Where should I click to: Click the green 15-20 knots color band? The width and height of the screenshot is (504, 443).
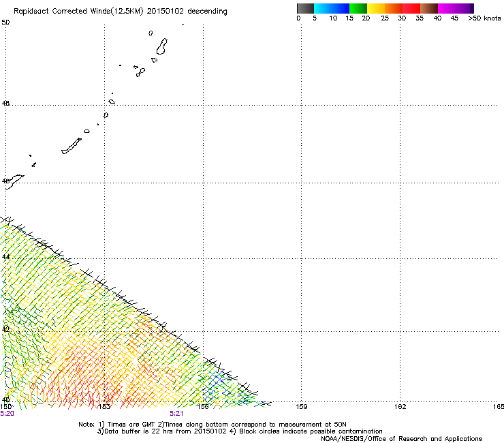[358, 8]
